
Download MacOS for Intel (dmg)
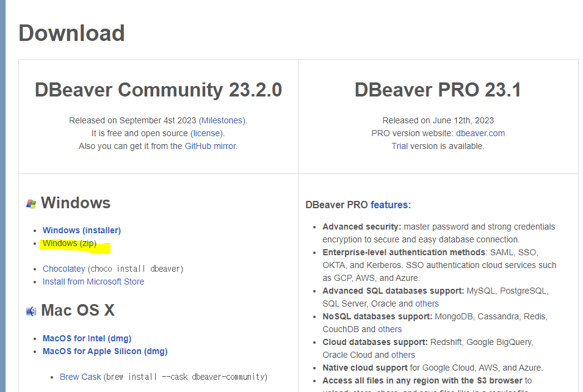coord(87,338)
